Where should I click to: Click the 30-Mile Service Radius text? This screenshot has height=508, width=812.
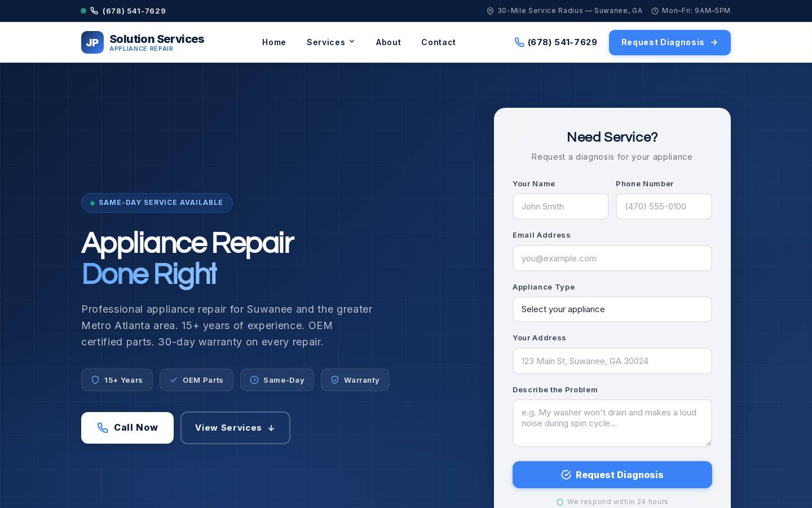tap(570, 11)
